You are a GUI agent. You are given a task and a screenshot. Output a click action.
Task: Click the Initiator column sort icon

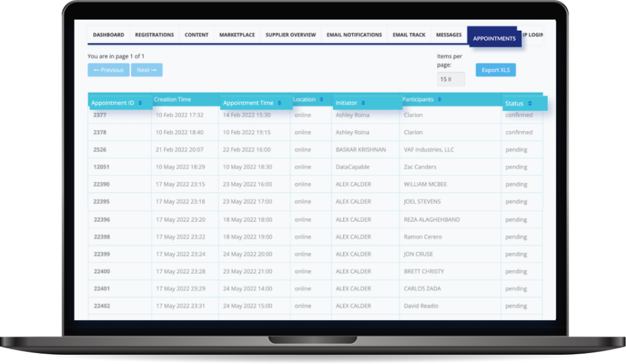point(363,103)
